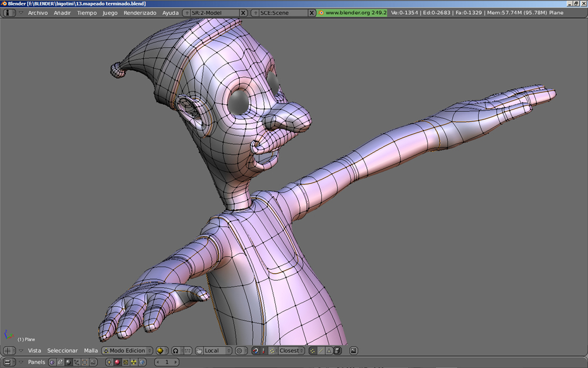Select vertex select mode icon
The height and width of the screenshot is (368, 588).
[x=312, y=351]
